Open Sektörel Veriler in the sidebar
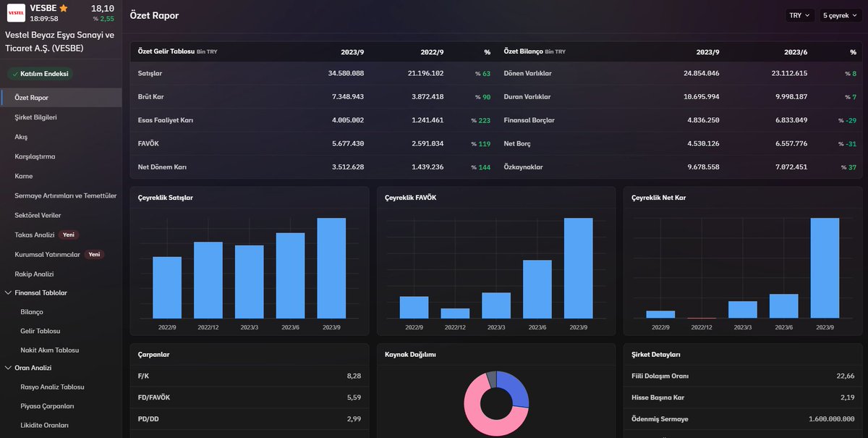 click(38, 215)
